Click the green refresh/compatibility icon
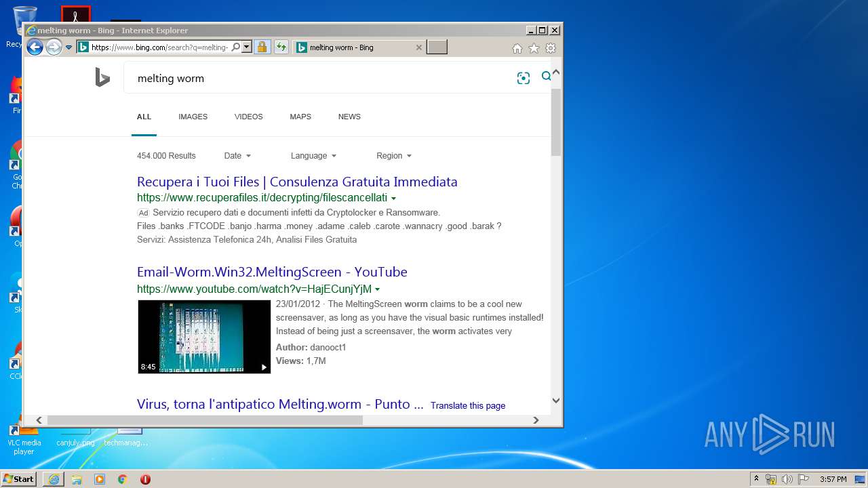Viewport: 868px width, 488px height. (x=281, y=47)
